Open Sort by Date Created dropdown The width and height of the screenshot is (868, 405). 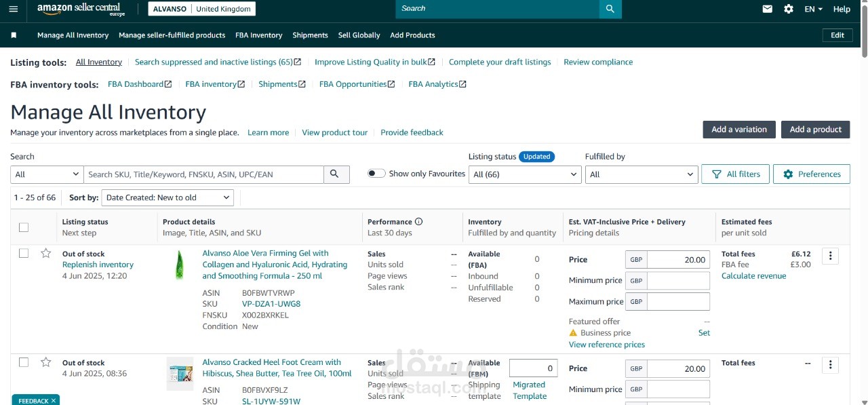(x=167, y=197)
